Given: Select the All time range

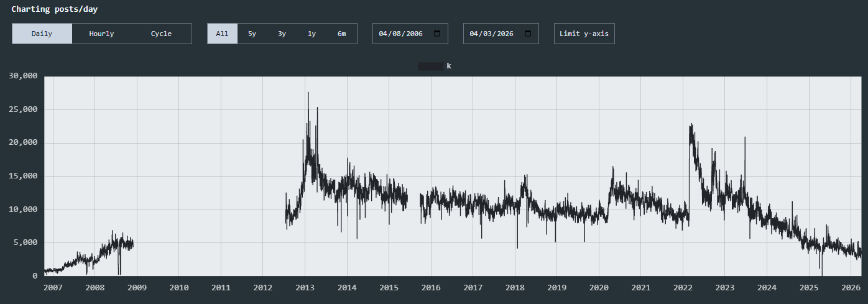Looking at the screenshot, I should [222, 34].
